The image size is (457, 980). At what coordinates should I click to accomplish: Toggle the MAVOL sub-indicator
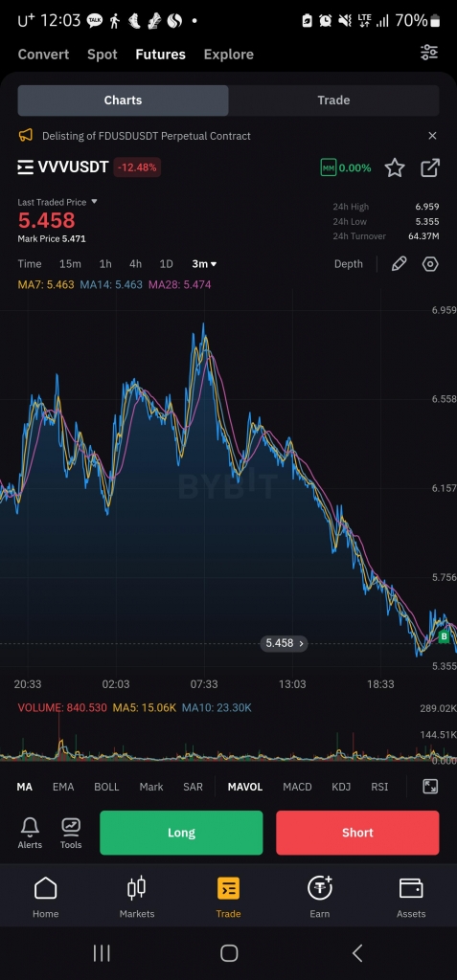[244, 787]
